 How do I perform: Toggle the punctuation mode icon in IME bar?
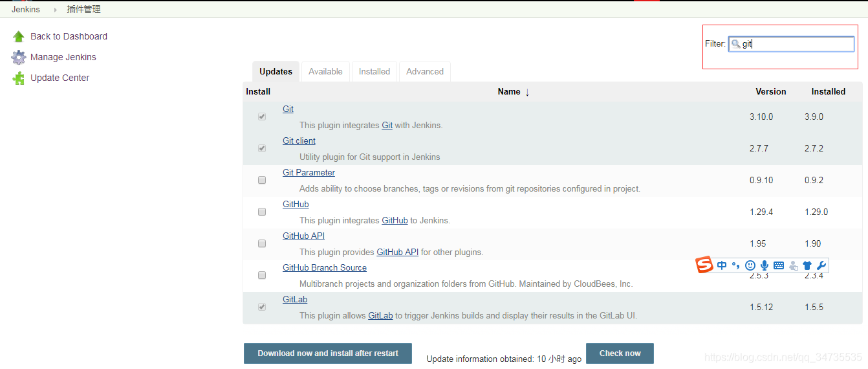[736, 265]
